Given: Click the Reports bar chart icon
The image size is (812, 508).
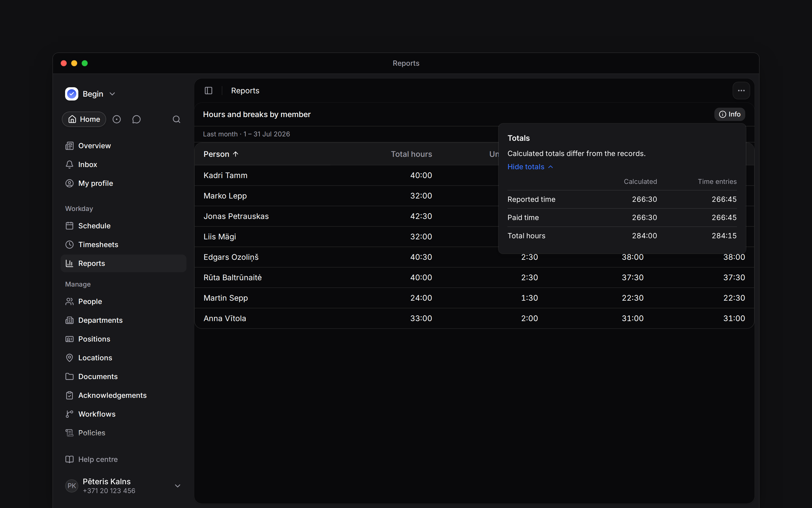Looking at the screenshot, I should click(x=70, y=263).
